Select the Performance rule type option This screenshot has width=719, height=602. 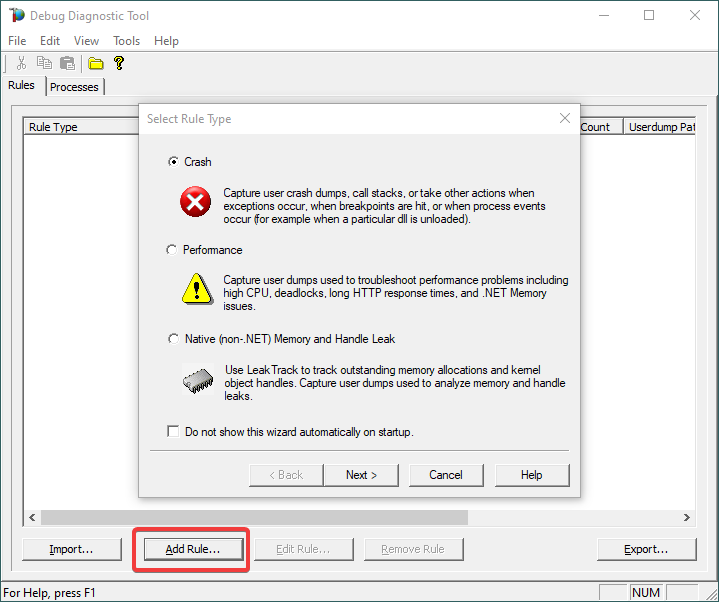[173, 250]
